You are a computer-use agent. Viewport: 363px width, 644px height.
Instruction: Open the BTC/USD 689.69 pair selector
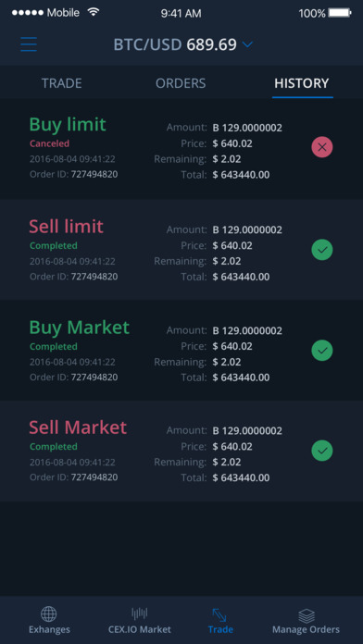click(x=183, y=44)
